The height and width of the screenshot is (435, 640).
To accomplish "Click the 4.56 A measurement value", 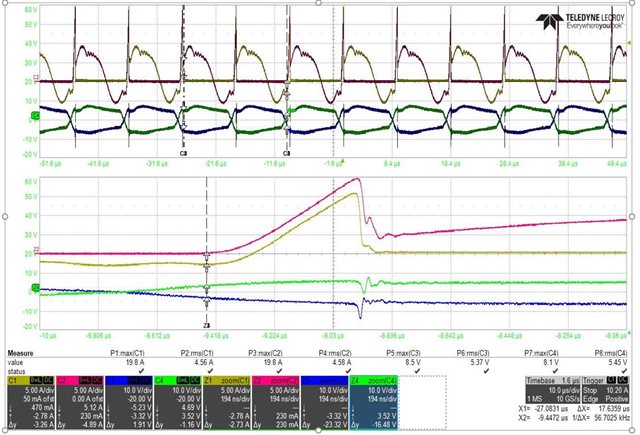I will pos(204,362).
